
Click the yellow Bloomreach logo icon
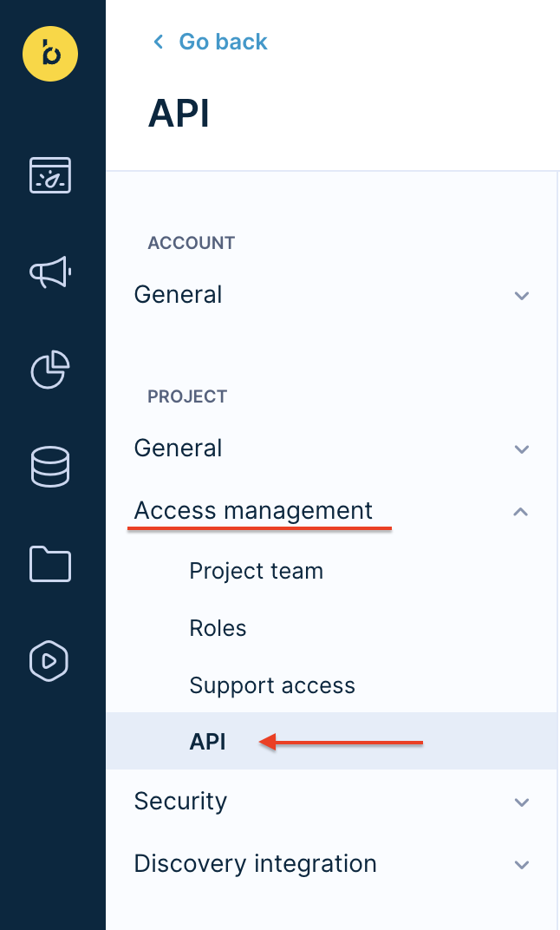click(50, 54)
